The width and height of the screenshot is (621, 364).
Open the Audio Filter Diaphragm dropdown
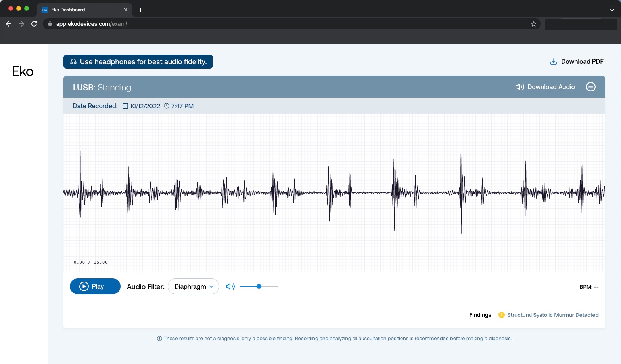click(x=194, y=286)
